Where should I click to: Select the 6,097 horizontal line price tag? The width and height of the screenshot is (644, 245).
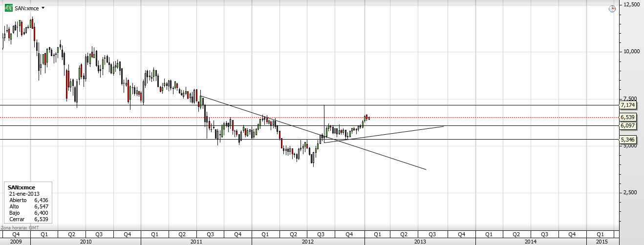coord(627,125)
